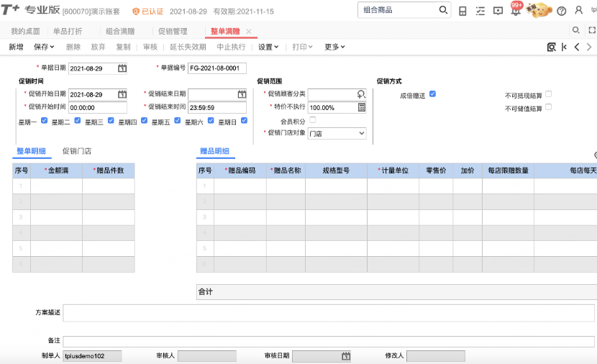Switch to 单品打折 tab
The image size is (597, 364).
tap(68, 31)
